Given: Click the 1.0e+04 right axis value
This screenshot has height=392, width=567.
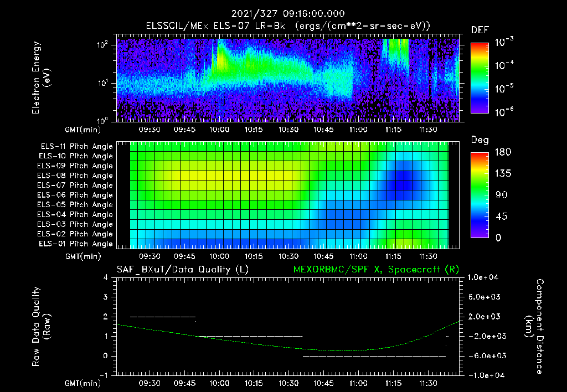Looking at the screenshot, I should tap(483, 277).
